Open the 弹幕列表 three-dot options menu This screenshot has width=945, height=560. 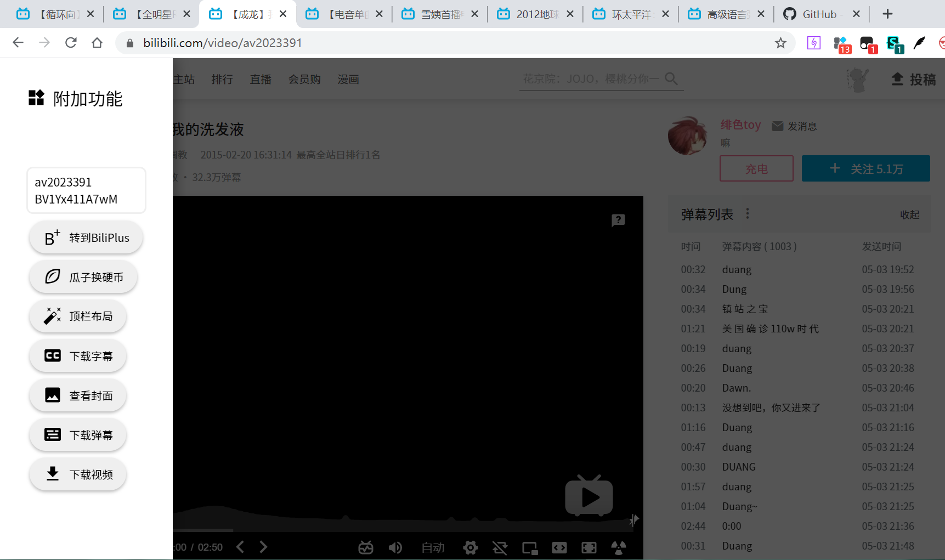(748, 213)
